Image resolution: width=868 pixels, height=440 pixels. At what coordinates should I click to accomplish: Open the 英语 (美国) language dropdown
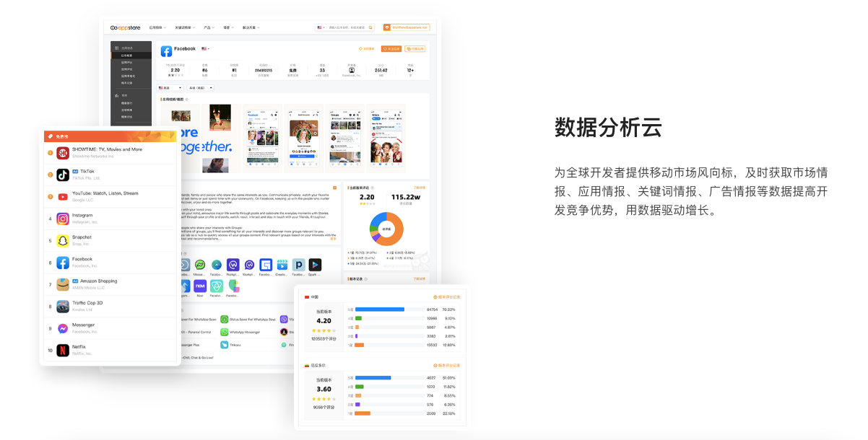pos(201,88)
